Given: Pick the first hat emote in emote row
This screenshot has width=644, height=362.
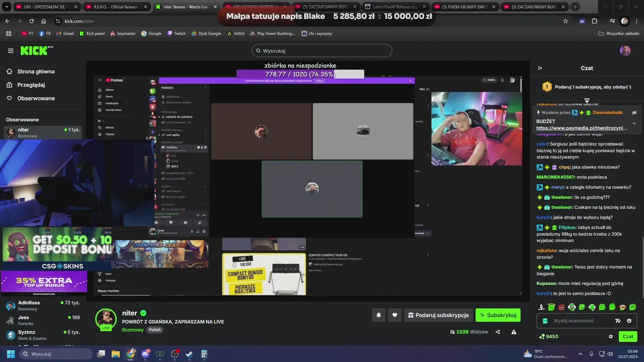Looking at the screenshot, I should coord(541,307).
